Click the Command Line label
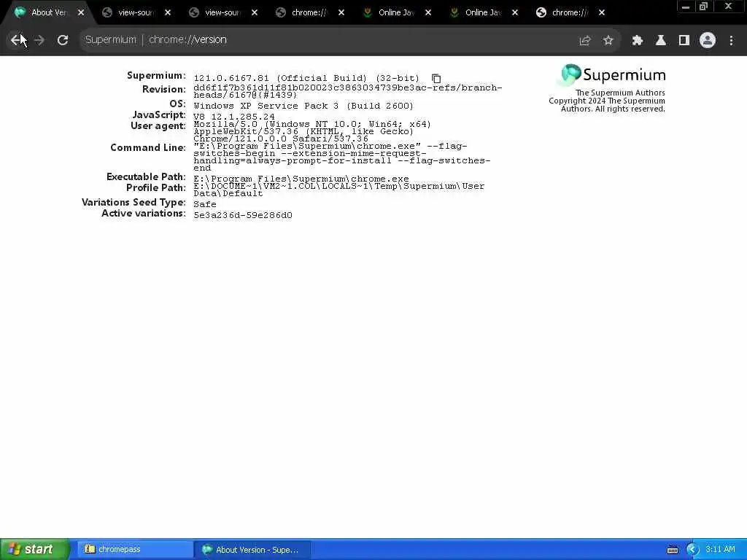The width and height of the screenshot is (747, 560). click(x=147, y=147)
